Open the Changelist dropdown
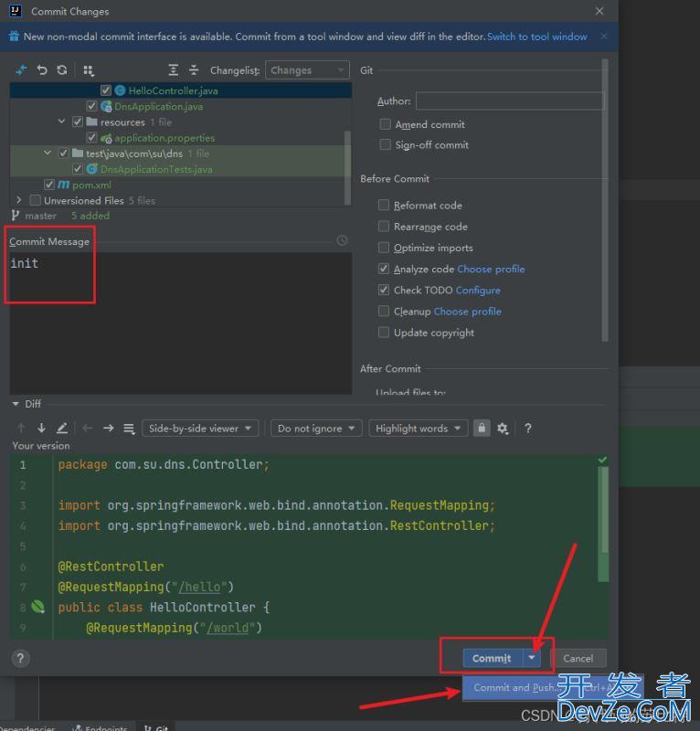700x731 pixels. [x=307, y=70]
